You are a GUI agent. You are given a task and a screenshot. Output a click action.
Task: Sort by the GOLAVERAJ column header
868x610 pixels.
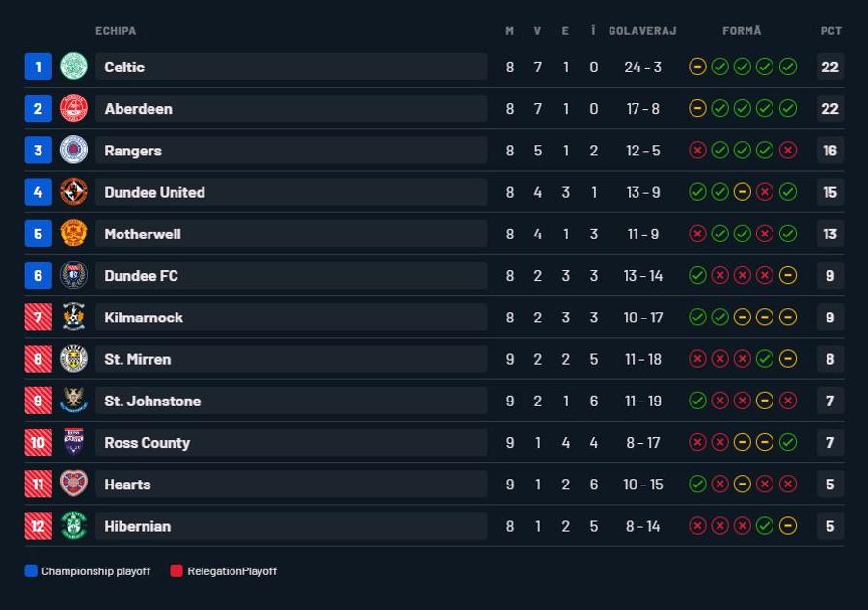pyautogui.click(x=642, y=31)
